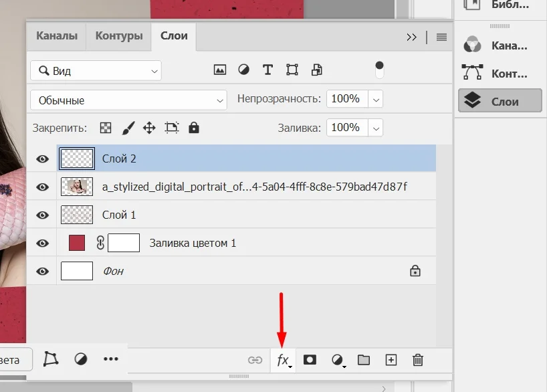
Task: Click the link layers chain icon
Action: pyautogui.click(x=255, y=360)
